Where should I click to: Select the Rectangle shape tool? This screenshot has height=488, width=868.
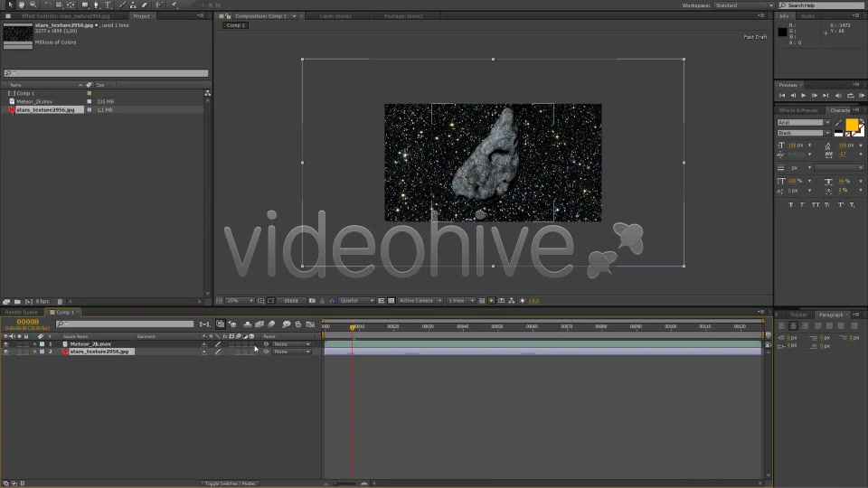pos(85,5)
